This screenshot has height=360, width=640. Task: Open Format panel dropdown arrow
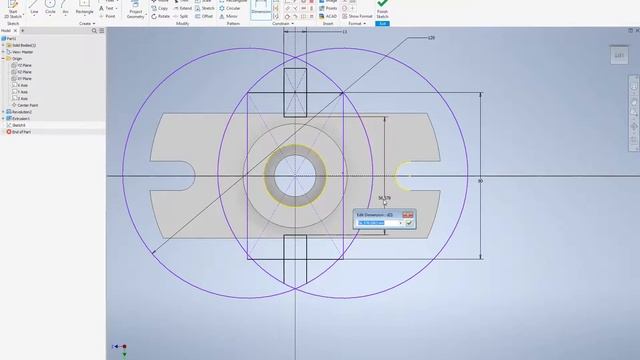364,24
